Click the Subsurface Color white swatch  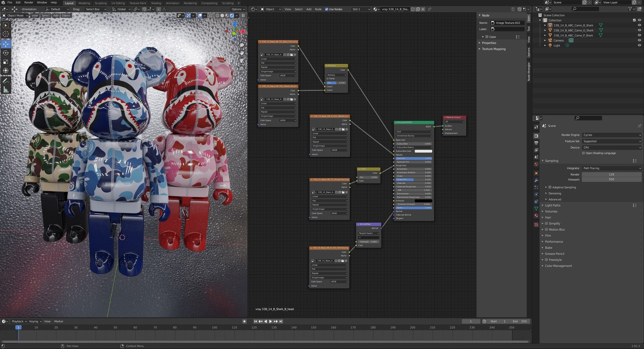[423, 151]
